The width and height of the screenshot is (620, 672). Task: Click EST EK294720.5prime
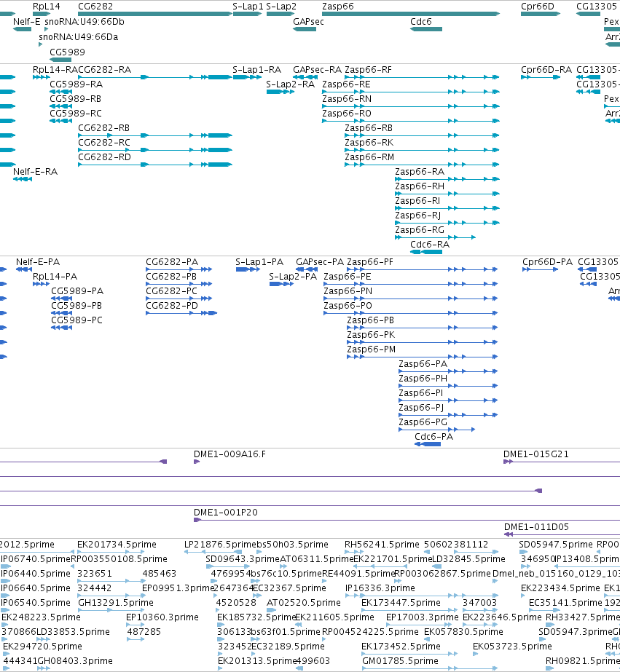[42, 647]
